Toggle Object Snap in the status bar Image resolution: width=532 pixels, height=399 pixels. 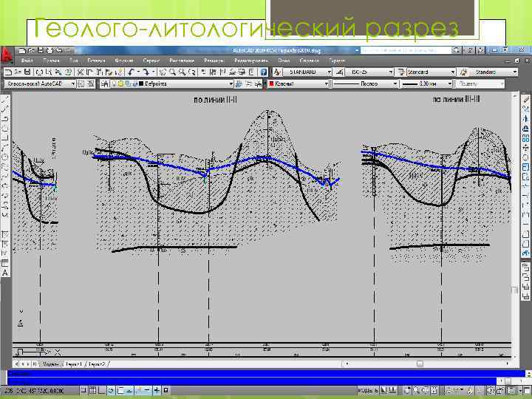[x=120, y=391]
